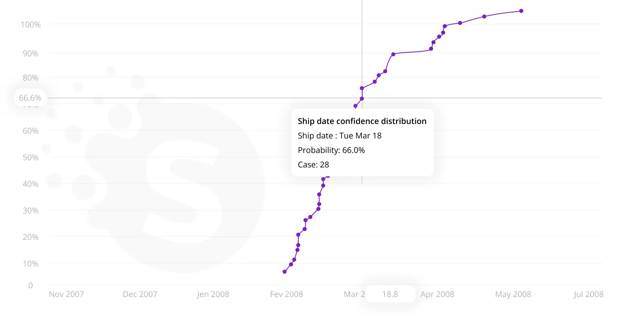Click the Probability: 66.0% tooltip line
This screenshot has height=322, width=644.
tap(331, 150)
